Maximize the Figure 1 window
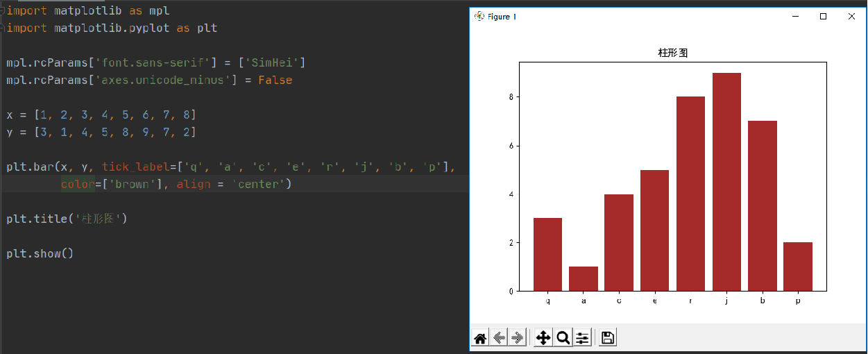868x354 pixels. click(x=823, y=17)
